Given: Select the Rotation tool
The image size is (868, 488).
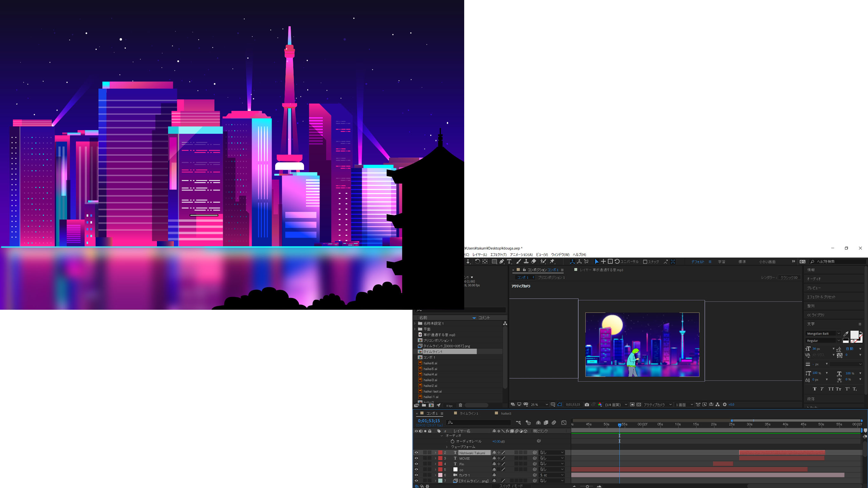Looking at the screenshot, I should (477, 261).
